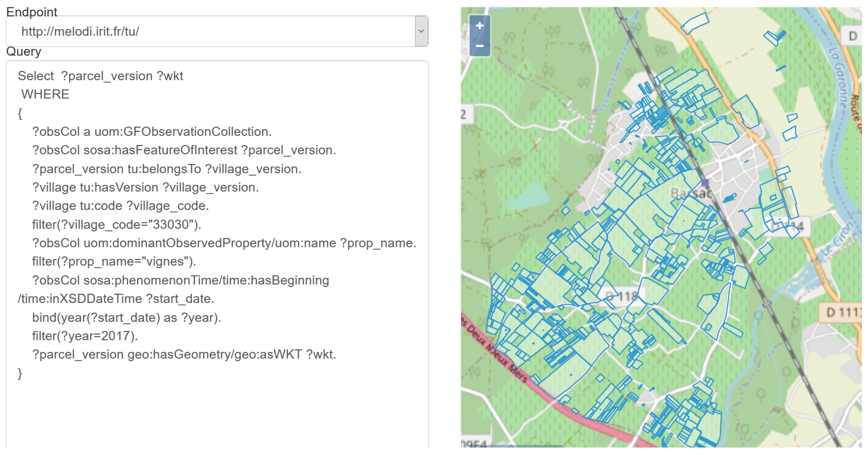Click the Endpoint label text
This screenshot has width=868, height=455.
[32, 12]
